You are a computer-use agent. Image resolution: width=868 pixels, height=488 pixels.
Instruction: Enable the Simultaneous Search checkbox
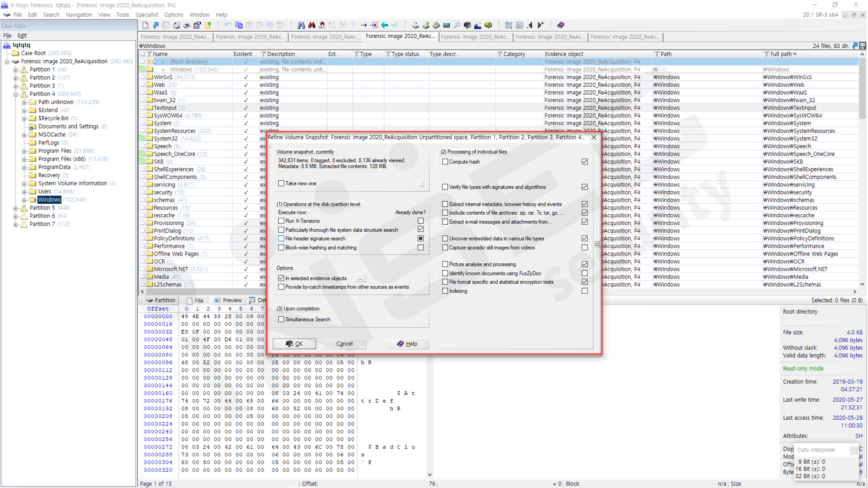tap(281, 320)
